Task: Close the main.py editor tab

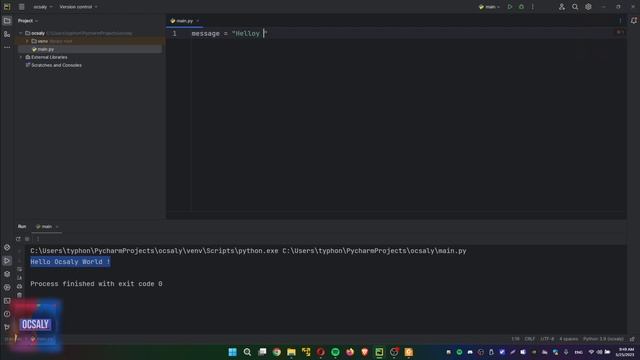Action: (x=198, y=21)
